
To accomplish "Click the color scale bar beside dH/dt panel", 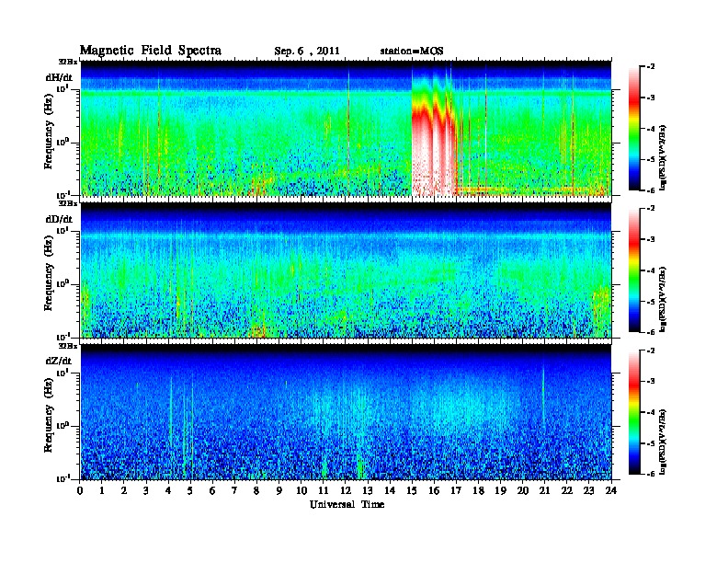I will pyautogui.click(x=634, y=129).
